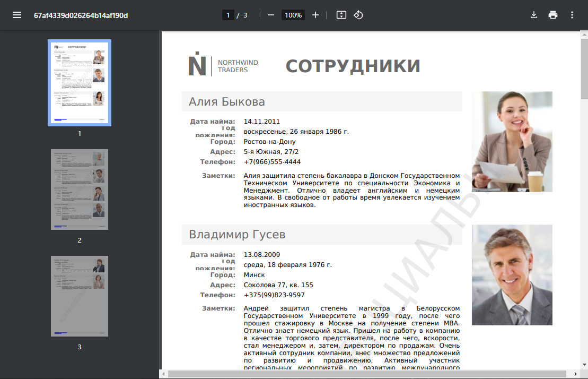This screenshot has width=588, height=379.
Task: Click the СОТРУДНИКИ heading
Action: [353, 66]
